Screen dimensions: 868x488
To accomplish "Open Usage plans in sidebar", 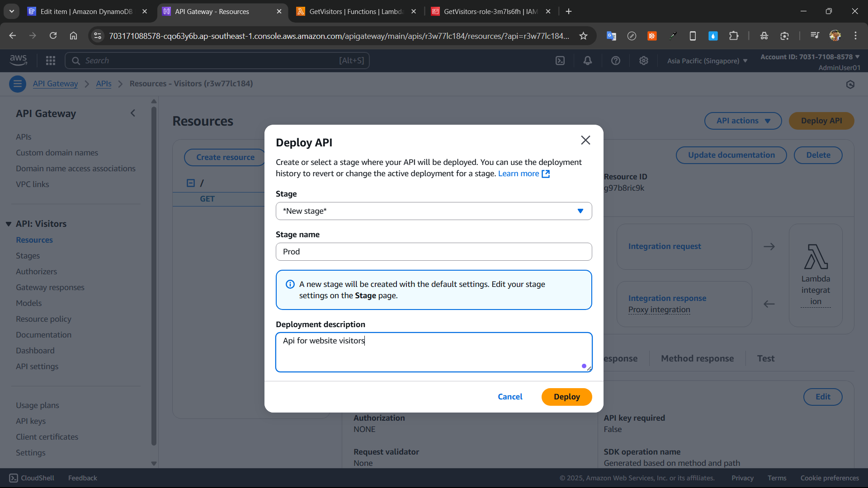I will pos(38,405).
